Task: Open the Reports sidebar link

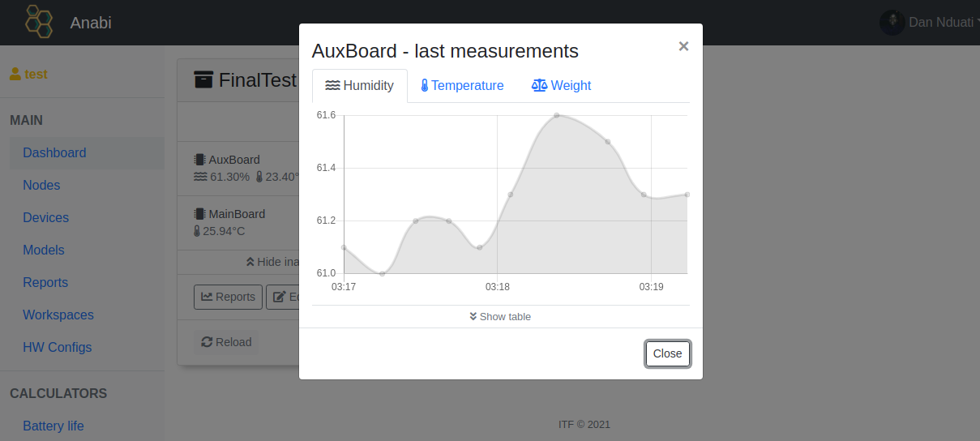Action: [45, 282]
